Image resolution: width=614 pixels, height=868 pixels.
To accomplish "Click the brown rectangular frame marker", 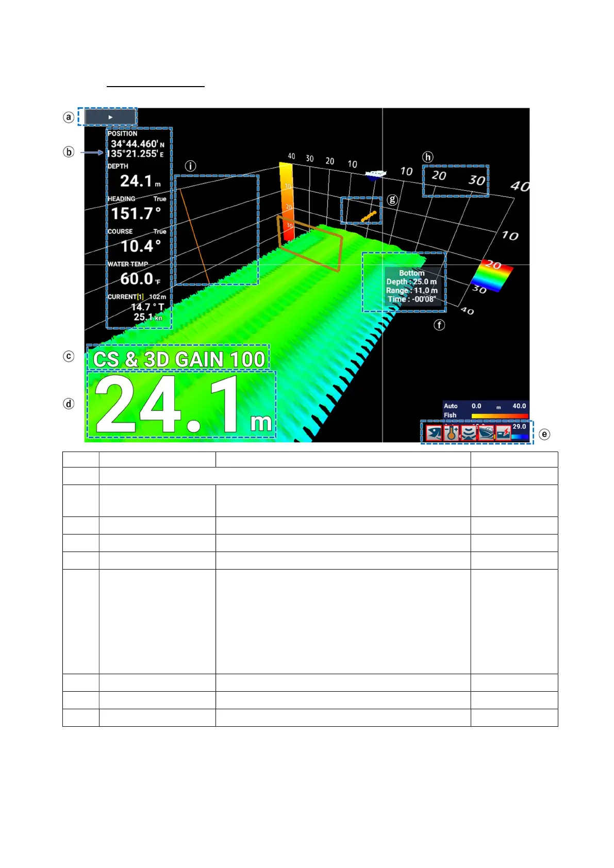I will 310,242.
